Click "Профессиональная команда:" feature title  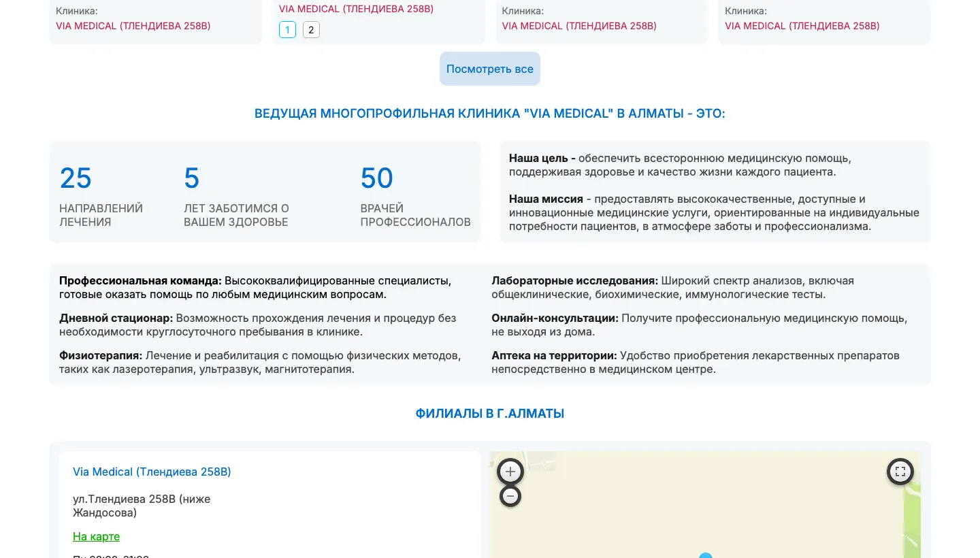pyautogui.click(x=140, y=280)
